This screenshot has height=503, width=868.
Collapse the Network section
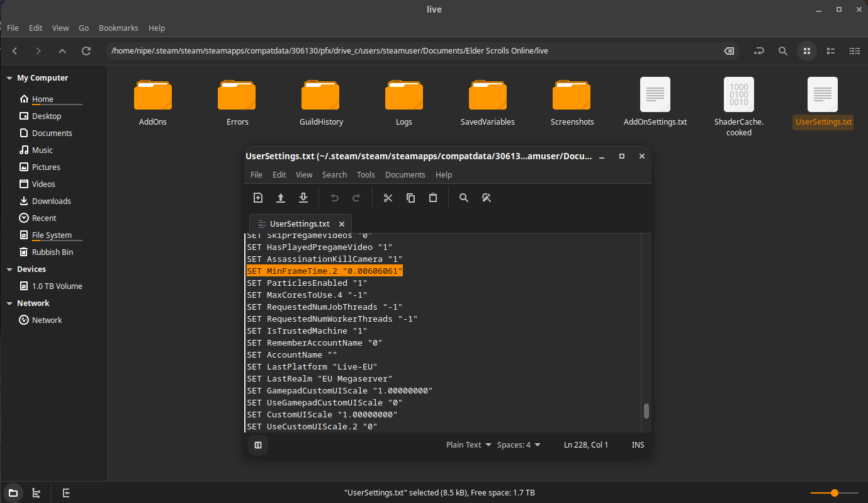click(9, 303)
